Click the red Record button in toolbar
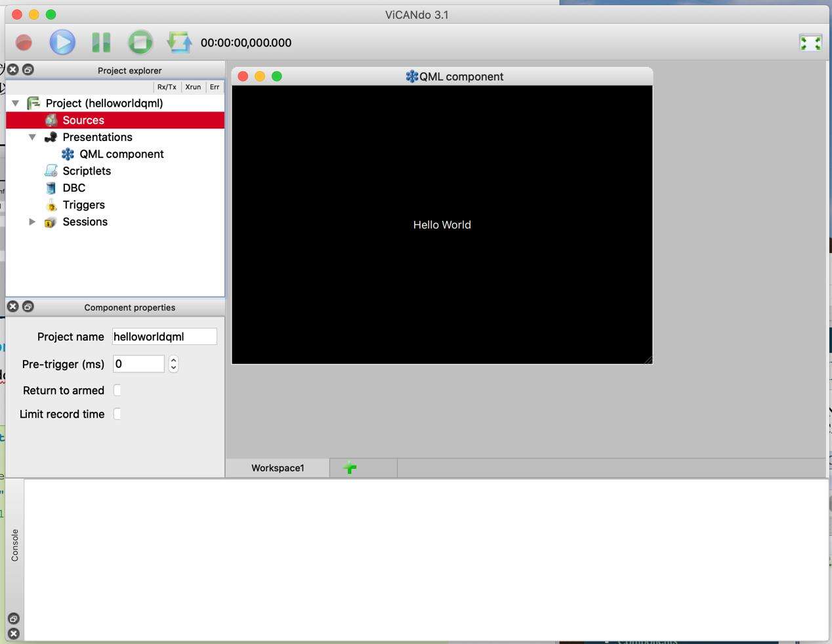The height and width of the screenshot is (644, 832). 24,43
